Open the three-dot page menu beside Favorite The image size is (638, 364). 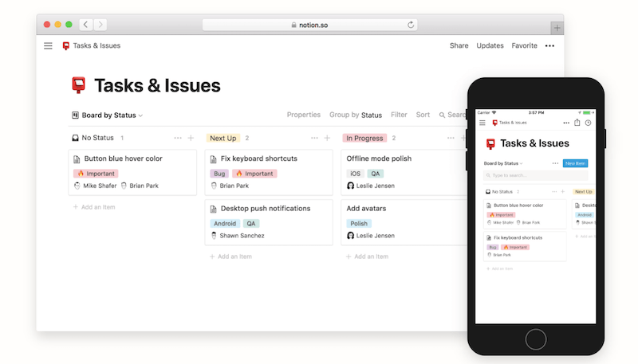tap(549, 46)
